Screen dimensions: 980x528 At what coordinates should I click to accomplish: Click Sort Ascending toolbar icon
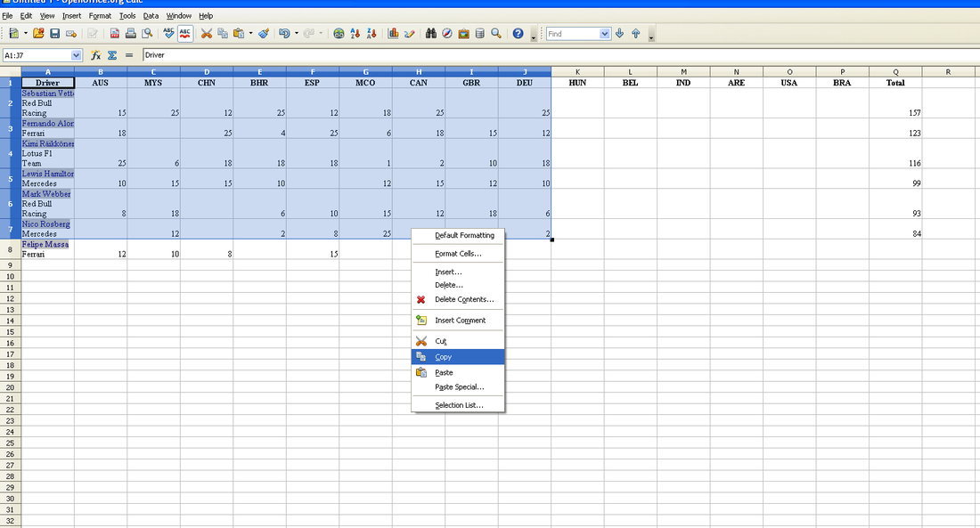355,34
